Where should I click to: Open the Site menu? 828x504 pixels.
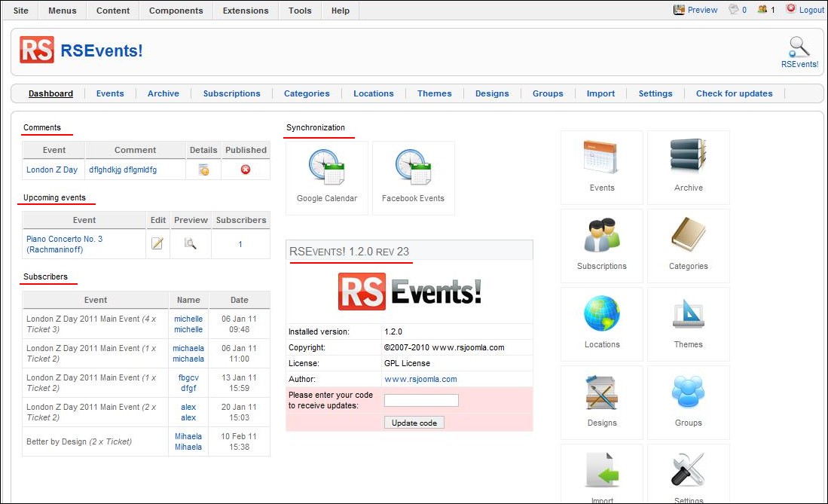[21, 11]
